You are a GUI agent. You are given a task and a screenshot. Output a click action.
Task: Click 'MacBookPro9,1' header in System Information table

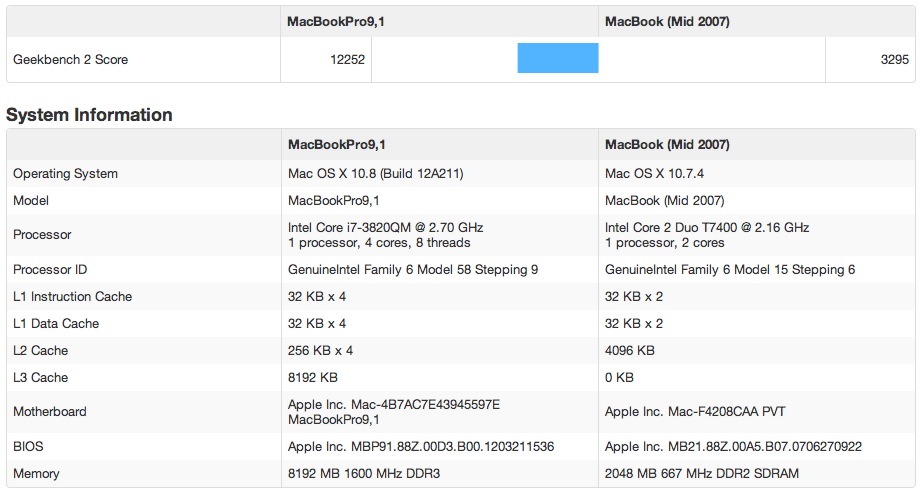click(336, 145)
